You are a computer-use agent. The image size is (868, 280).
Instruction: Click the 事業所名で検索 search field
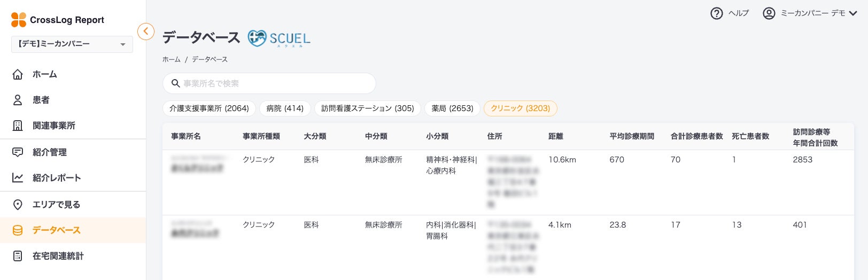pos(273,83)
